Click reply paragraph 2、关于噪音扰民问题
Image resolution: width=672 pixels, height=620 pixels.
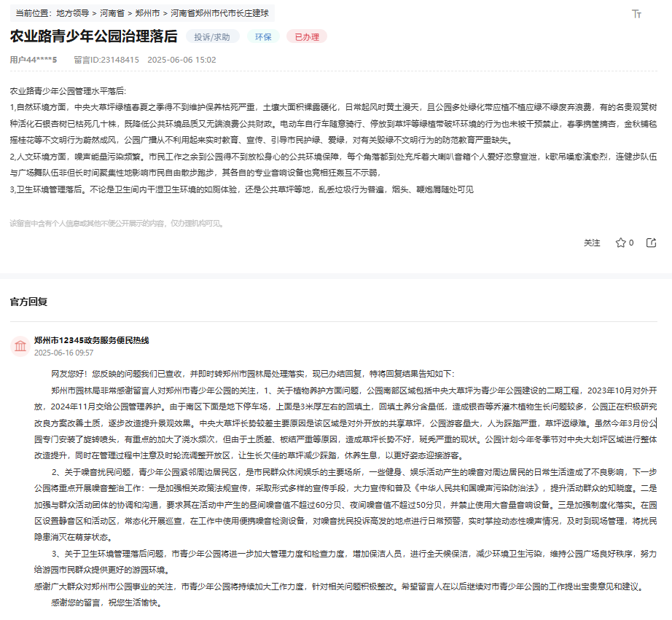pos(345,505)
